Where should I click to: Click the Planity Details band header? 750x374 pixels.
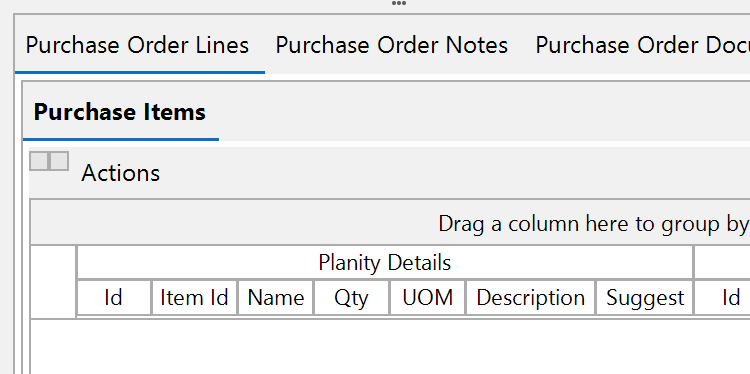pos(385,263)
